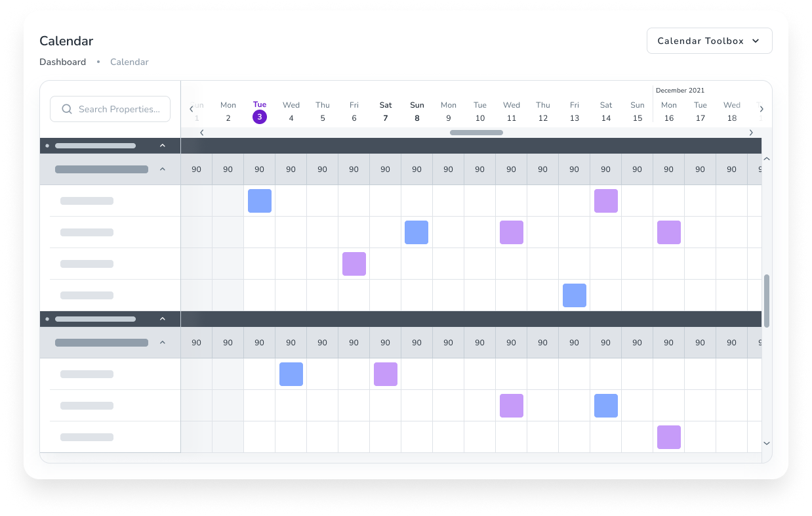Viewport: 812px width, 516px height.
Task: Click the lower group's 90 cell under Sat 14
Action: [606, 343]
